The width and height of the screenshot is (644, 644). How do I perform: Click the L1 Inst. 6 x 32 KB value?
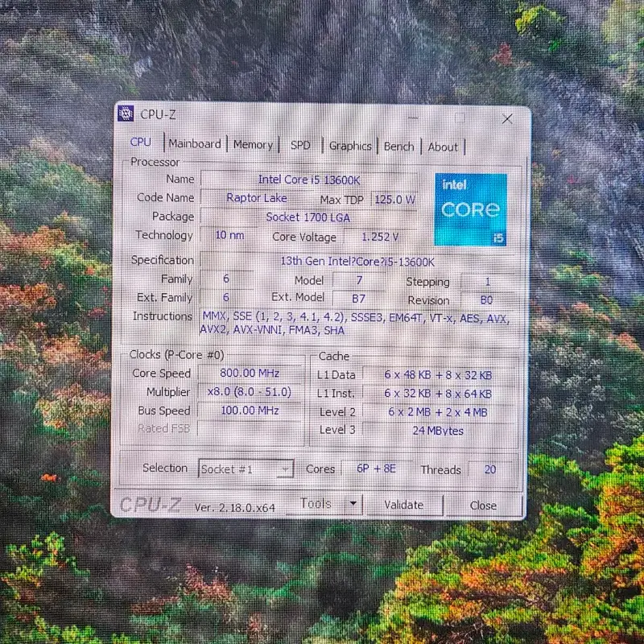coord(438,394)
